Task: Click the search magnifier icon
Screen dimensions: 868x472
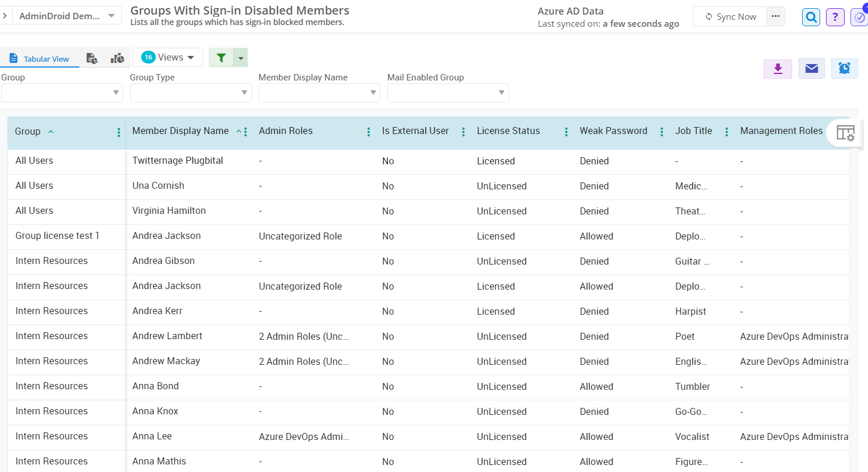Action: click(x=811, y=17)
